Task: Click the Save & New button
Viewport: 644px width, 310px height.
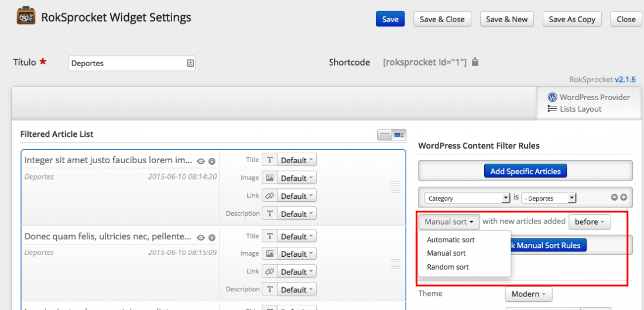Action: coord(507,19)
